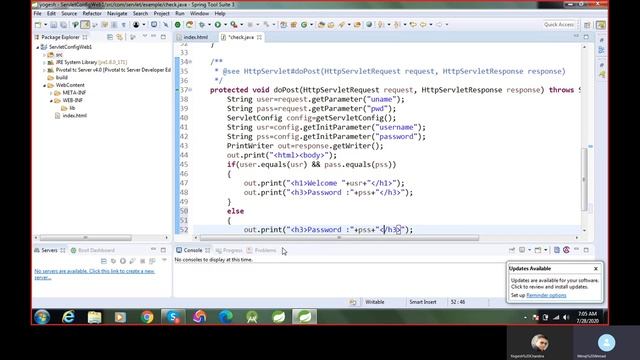Close the Updates Available popup
Image resolution: width=640 pixels, height=360 pixels.
596,269
